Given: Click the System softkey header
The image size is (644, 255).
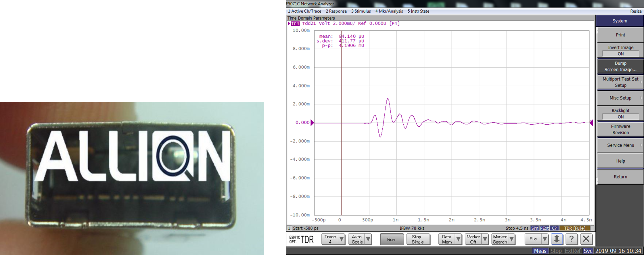Looking at the screenshot, I should pyautogui.click(x=620, y=21).
